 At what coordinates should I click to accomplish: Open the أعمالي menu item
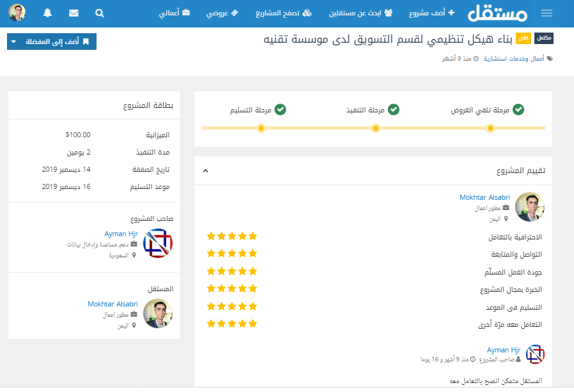pyautogui.click(x=174, y=13)
